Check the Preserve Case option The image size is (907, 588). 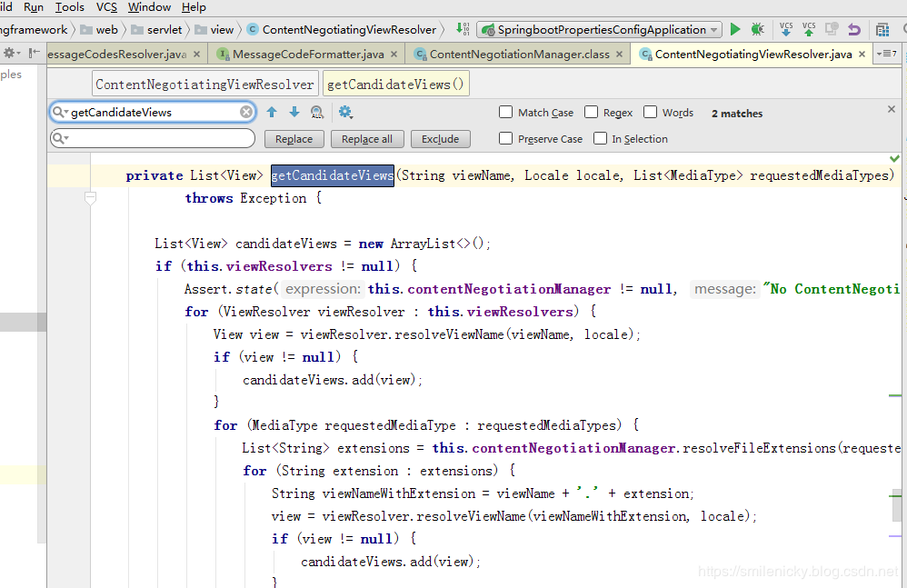[506, 138]
